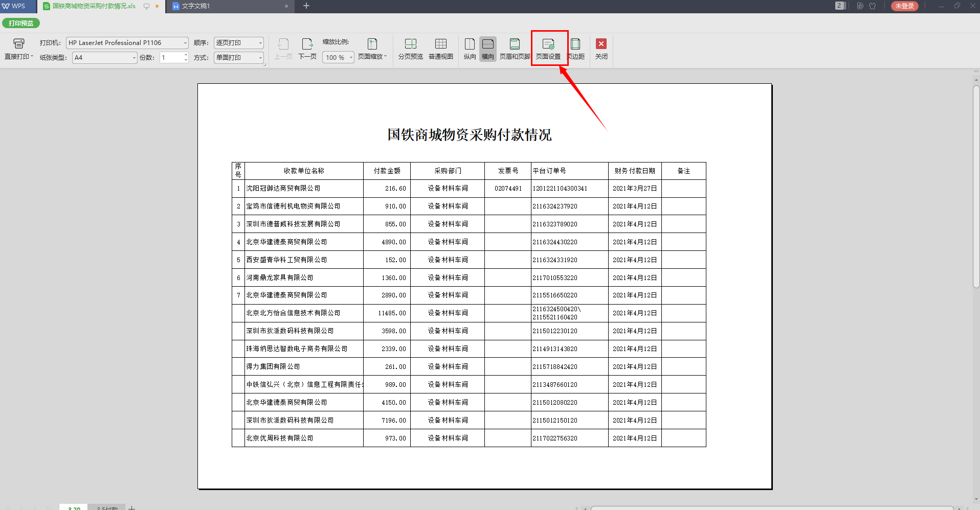Click the green 打印预览 tab label
The image size is (980, 510).
pos(21,23)
